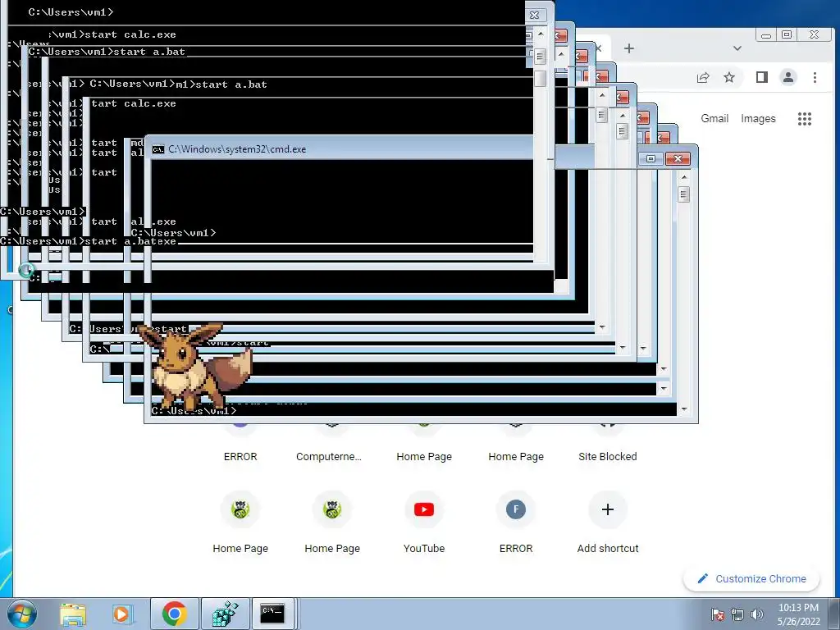Expand the Chrome tab search chevron
The height and width of the screenshot is (630, 840).
coord(737,48)
